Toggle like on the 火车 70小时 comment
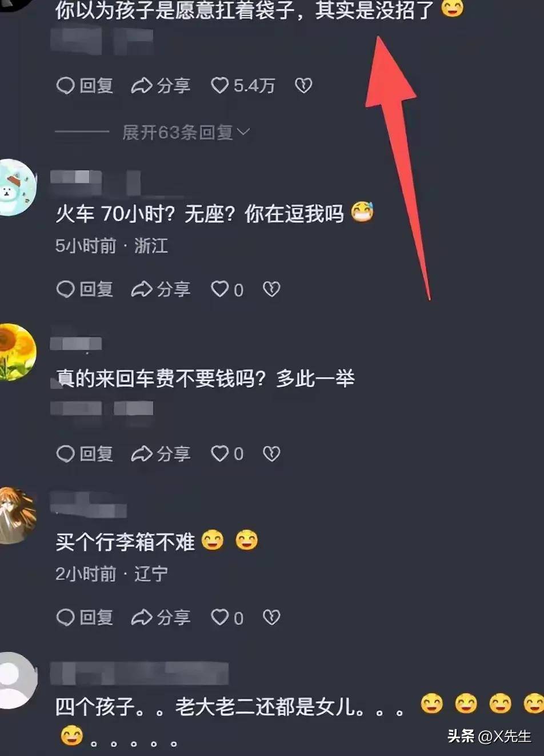The height and width of the screenshot is (756, 544). (227, 289)
